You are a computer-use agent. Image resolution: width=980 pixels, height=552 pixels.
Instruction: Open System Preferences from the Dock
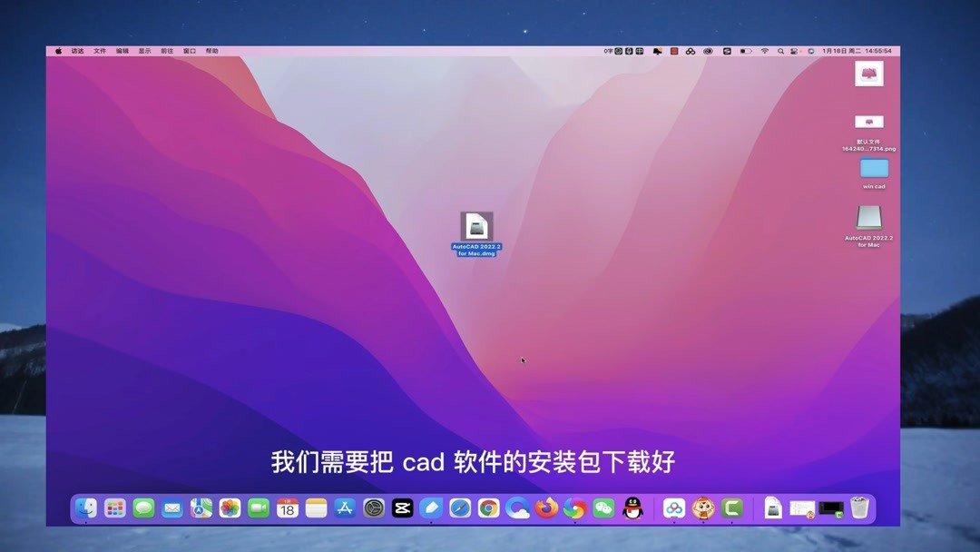pyautogui.click(x=374, y=508)
